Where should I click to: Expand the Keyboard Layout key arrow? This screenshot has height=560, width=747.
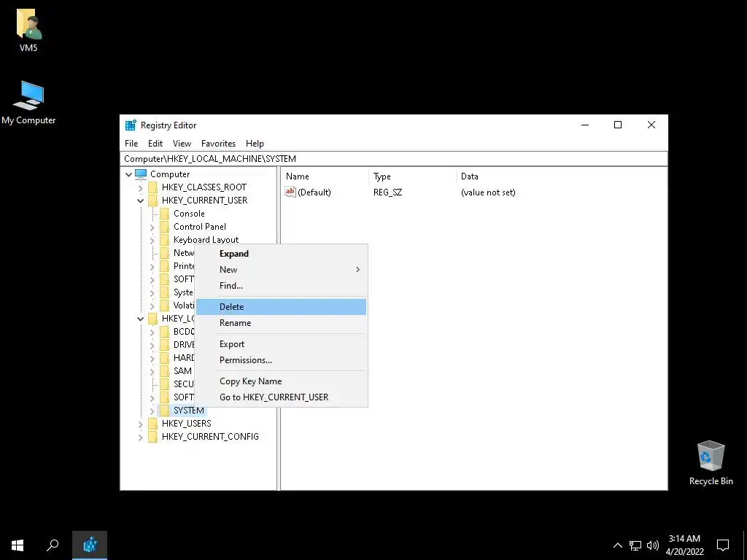(x=152, y=240)
